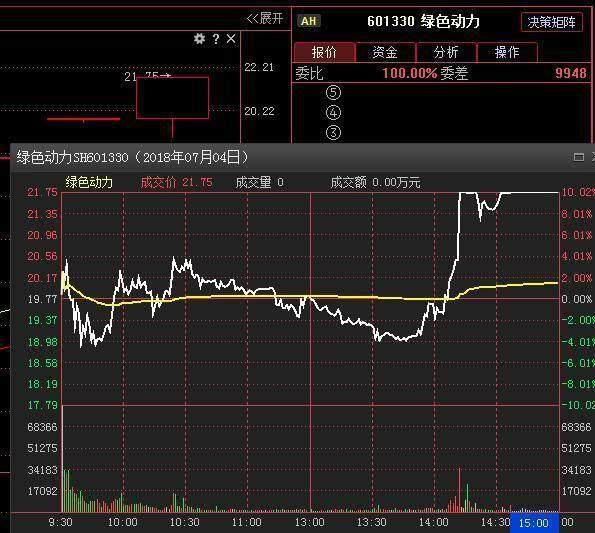
Task: Switch to the 资金 tab
Action: [385, 52]
